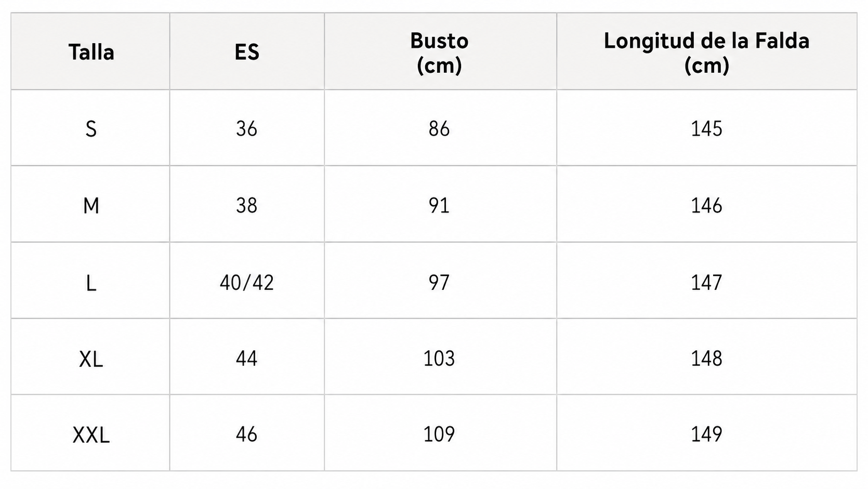868x489 pixels.
Task: Click skirt length 149
Action: pos(706,434)
